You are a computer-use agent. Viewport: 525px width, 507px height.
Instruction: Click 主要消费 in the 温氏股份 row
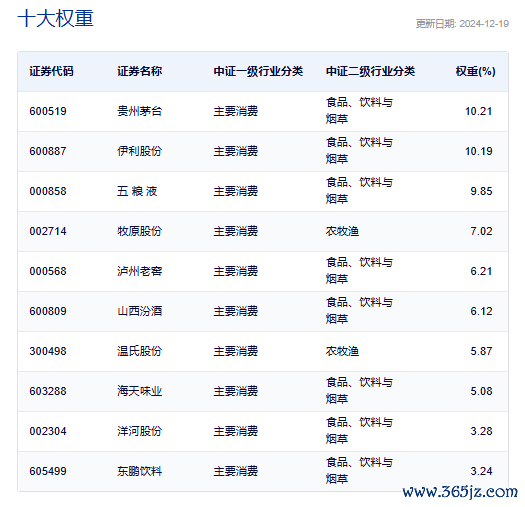(x=236, y=351)
